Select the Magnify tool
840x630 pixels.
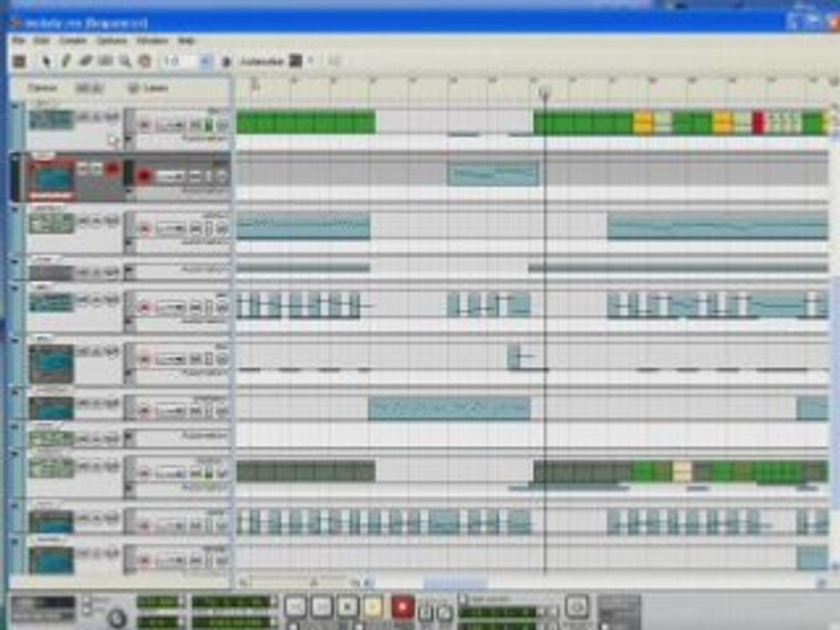tap(125, 61)
